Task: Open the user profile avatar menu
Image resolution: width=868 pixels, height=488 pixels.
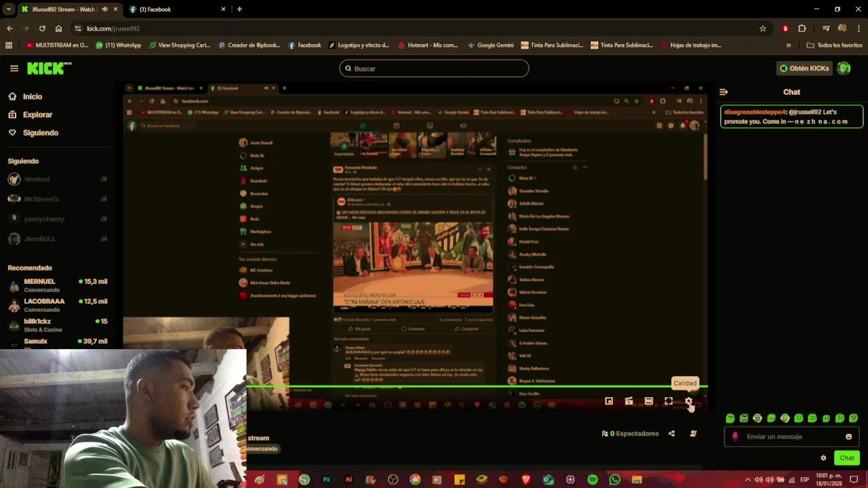Action: pyautogui.click(x=844, y=68)
